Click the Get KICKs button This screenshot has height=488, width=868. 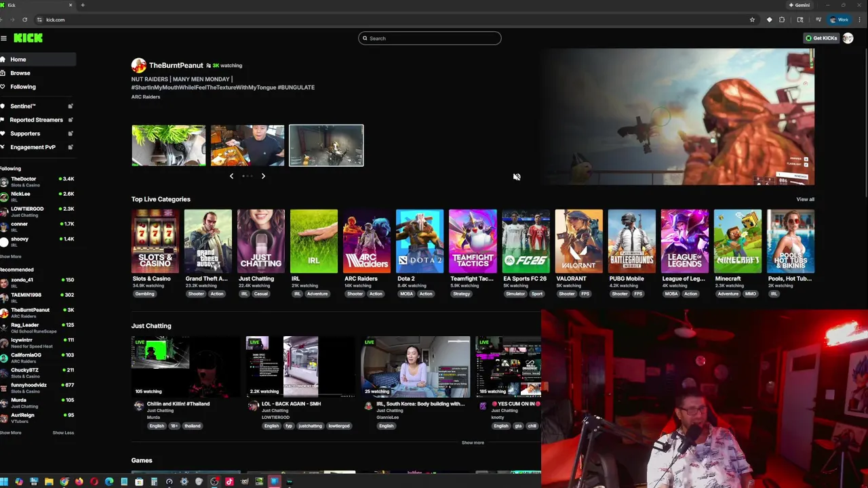[x=821, y=38]
